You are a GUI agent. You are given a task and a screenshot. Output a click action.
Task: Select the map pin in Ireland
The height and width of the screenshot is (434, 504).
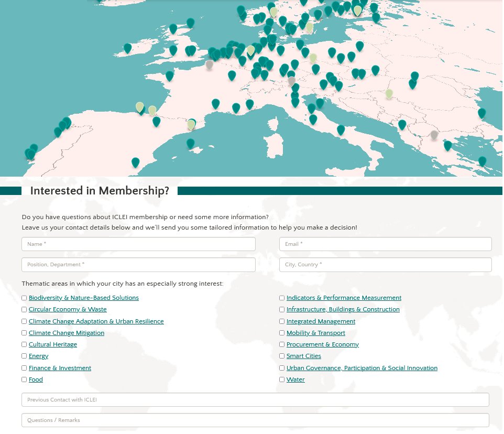click(x=128, y=48)
